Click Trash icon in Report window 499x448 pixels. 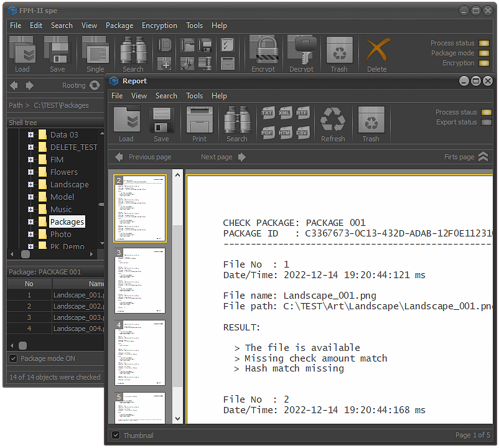pyautogui.click(x=371, y=119)
